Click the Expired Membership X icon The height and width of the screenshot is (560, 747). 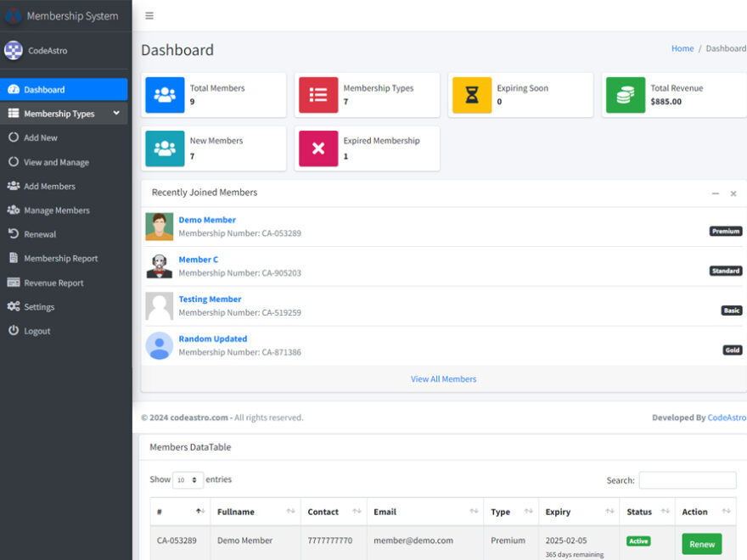point(317,148)
